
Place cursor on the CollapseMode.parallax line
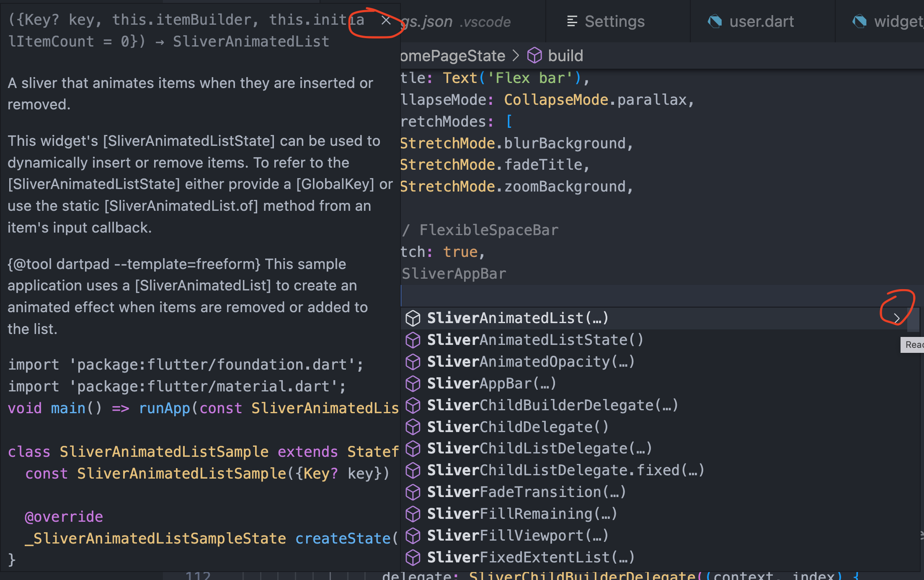tap(547, 100)
